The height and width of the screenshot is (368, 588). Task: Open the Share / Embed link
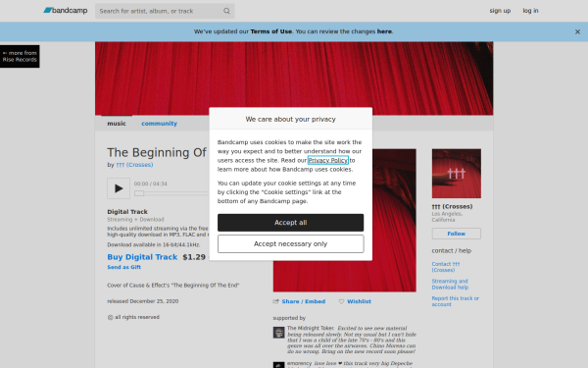304,301
